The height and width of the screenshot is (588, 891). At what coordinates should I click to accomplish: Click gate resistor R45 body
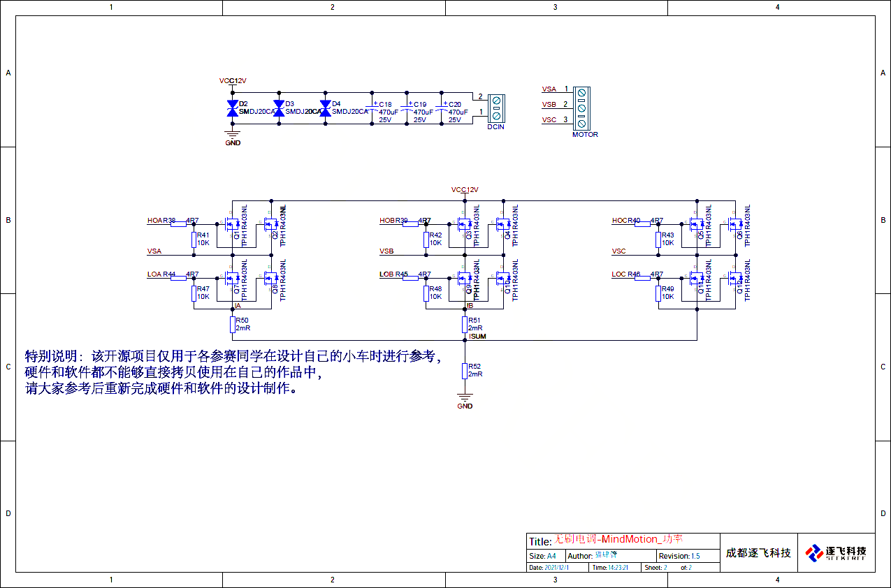click(411, 278)
